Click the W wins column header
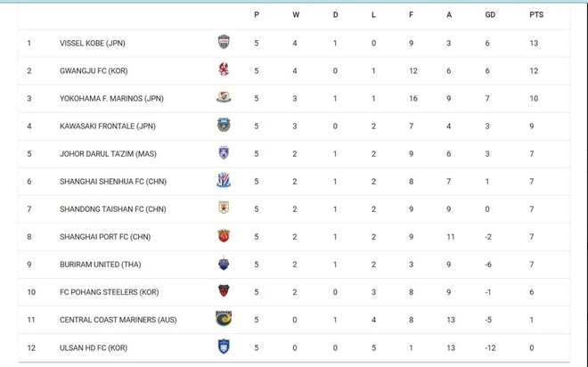 pyautogui.click(x=296, y=15)
